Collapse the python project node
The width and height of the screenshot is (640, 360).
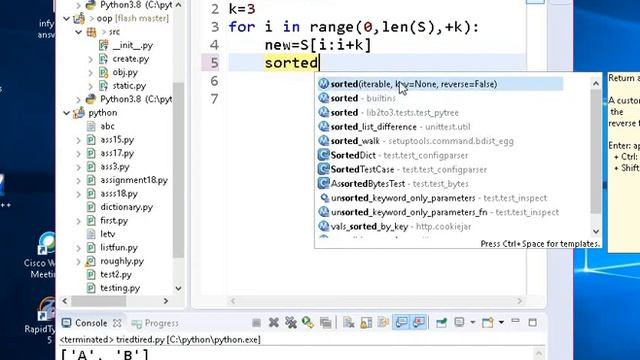(66, 113)
